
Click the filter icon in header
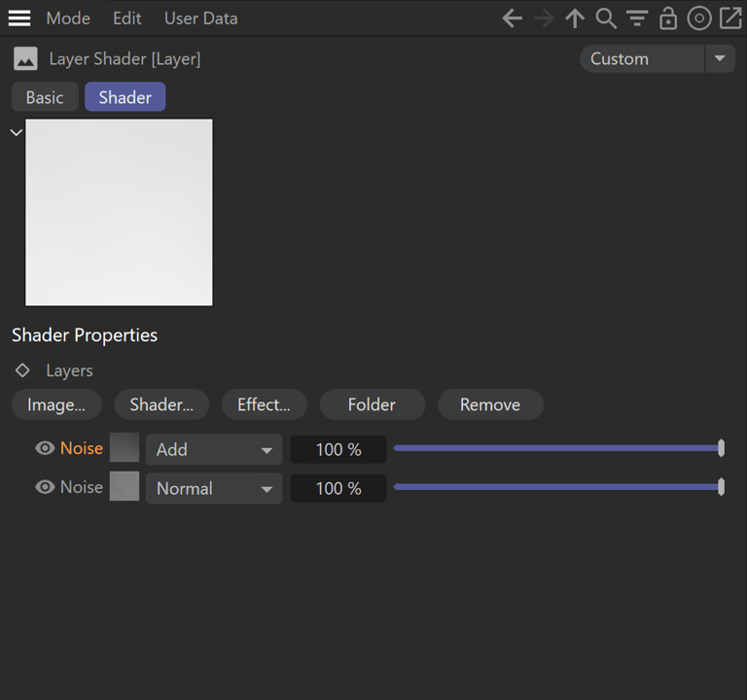click(x=637, y=18)
